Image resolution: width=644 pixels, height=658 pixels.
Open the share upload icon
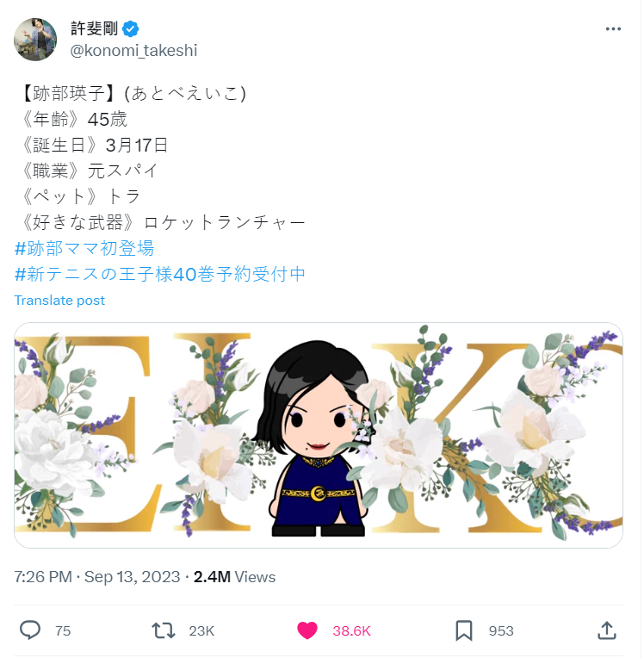(x=607, y=631)
